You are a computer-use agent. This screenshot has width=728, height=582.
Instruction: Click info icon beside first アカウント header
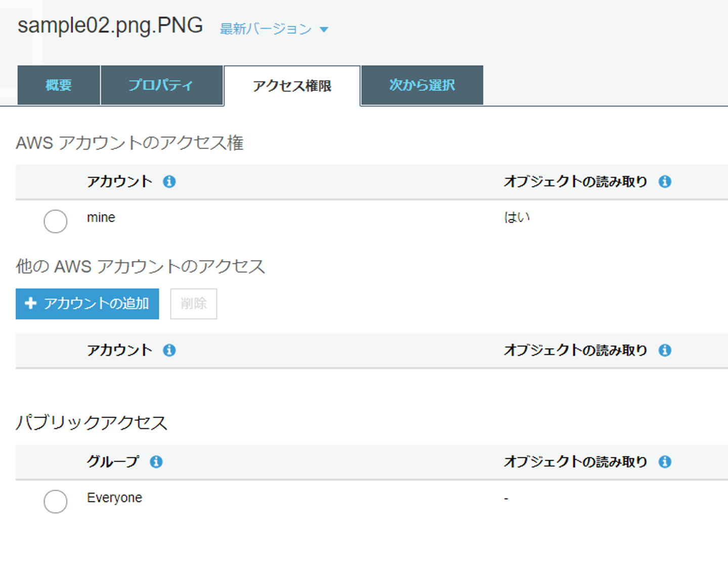pos(169,182)
